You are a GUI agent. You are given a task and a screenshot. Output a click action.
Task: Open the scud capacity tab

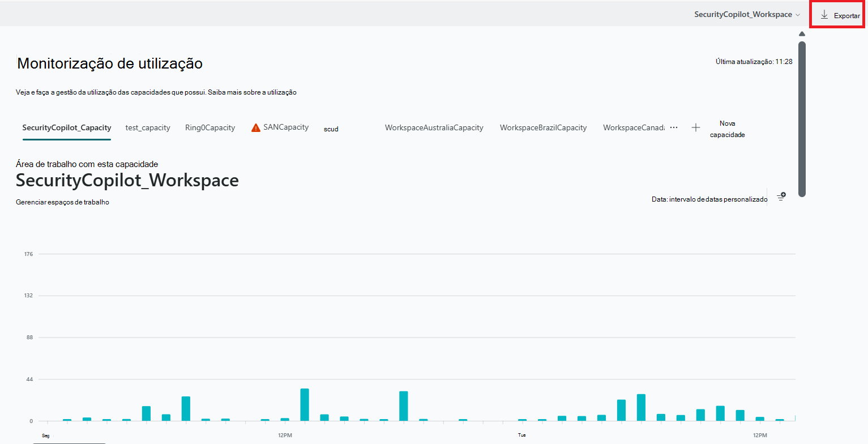[331, 129]
